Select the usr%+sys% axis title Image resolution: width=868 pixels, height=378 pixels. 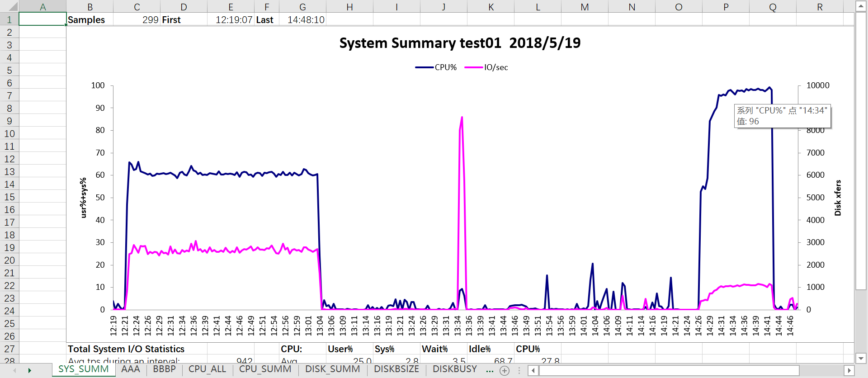(x=83, y=198)
